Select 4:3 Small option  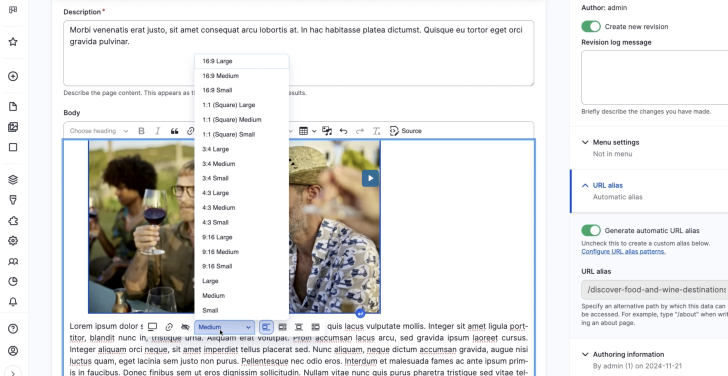tap(241, 222)
